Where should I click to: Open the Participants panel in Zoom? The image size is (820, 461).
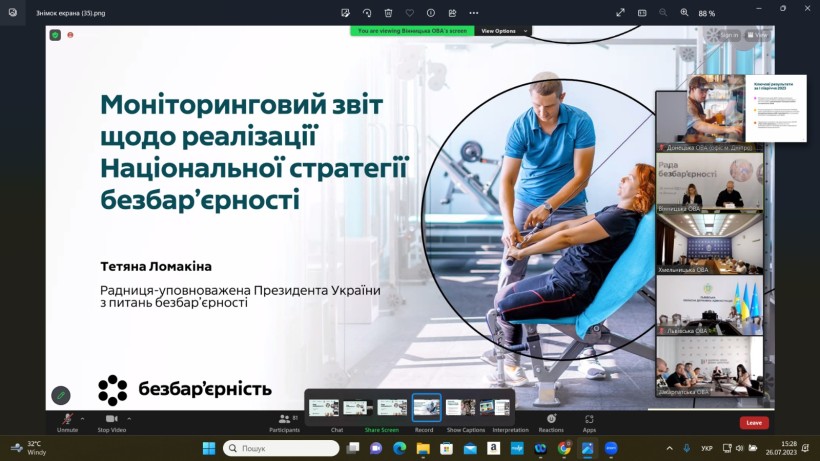(x=284, y=422)
